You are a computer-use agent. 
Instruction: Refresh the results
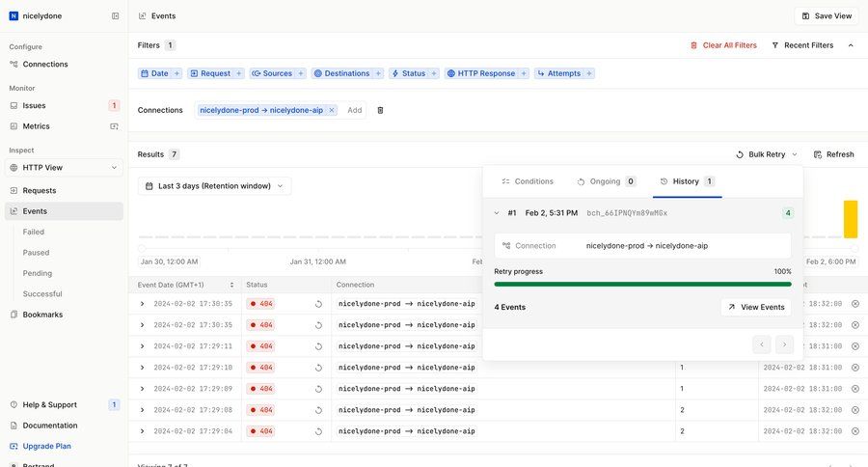(833, 154)
